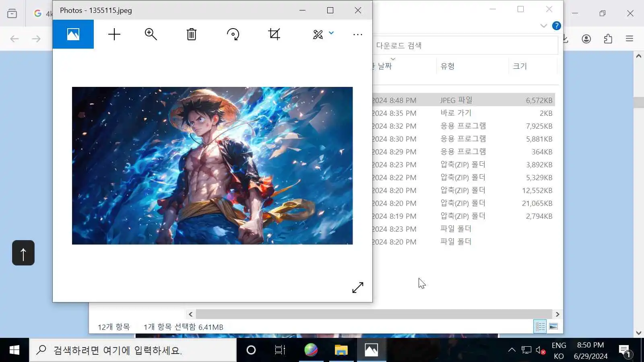Click the Explorer horizontal scrollbar left arrow

(191, 314)
